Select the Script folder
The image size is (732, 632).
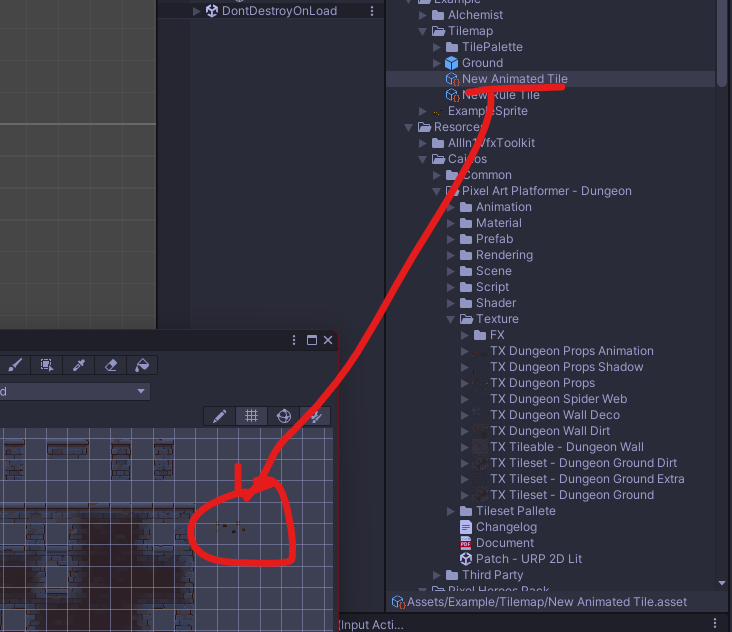(x=493, y=287)
